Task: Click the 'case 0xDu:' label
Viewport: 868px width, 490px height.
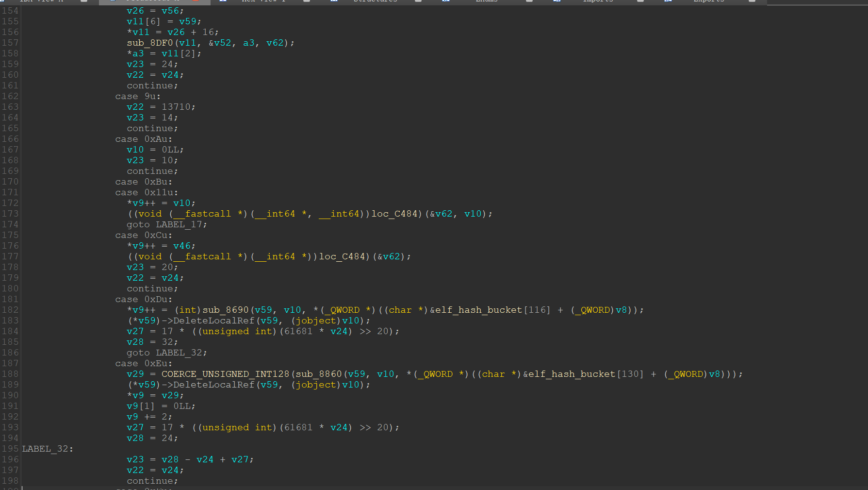Action: 144,299
